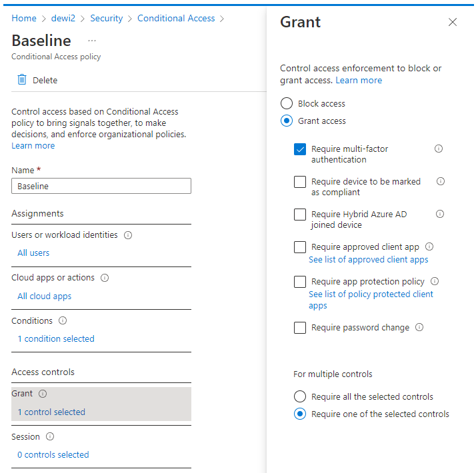Uncheck Require multi-factor authentication checkbox
Image resolution: width=476 pixels, height=473 pixels.
(300, 149)
